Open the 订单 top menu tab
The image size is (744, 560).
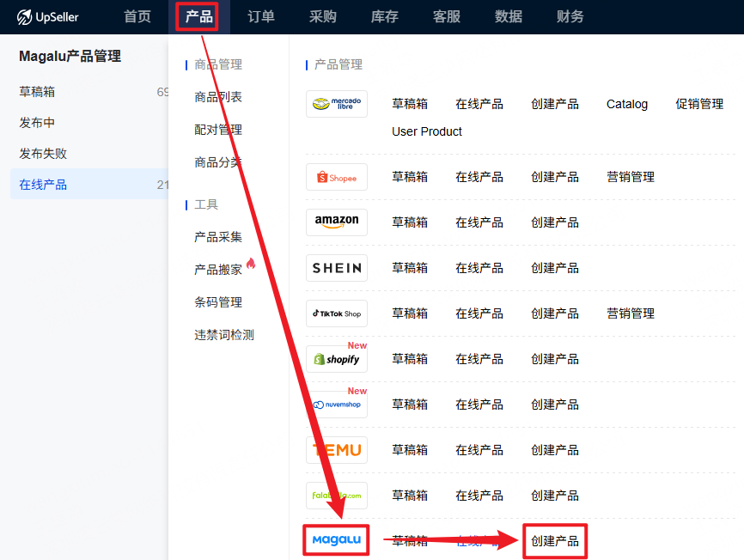[261, 16]
